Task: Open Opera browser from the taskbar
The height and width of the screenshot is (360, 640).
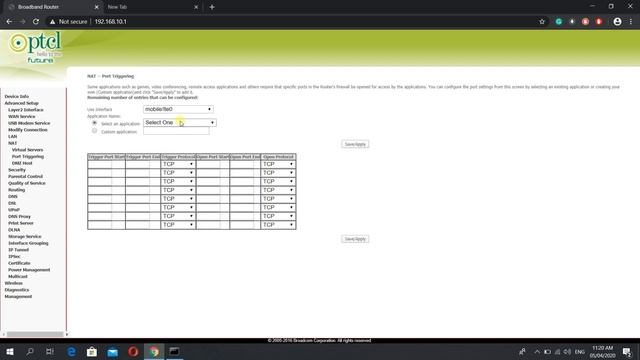Action: [133, 351]
